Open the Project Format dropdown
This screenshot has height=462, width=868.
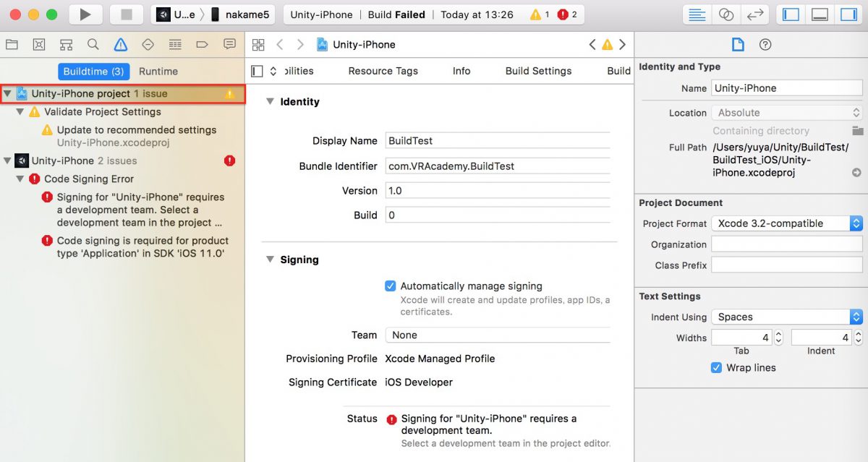787,223
